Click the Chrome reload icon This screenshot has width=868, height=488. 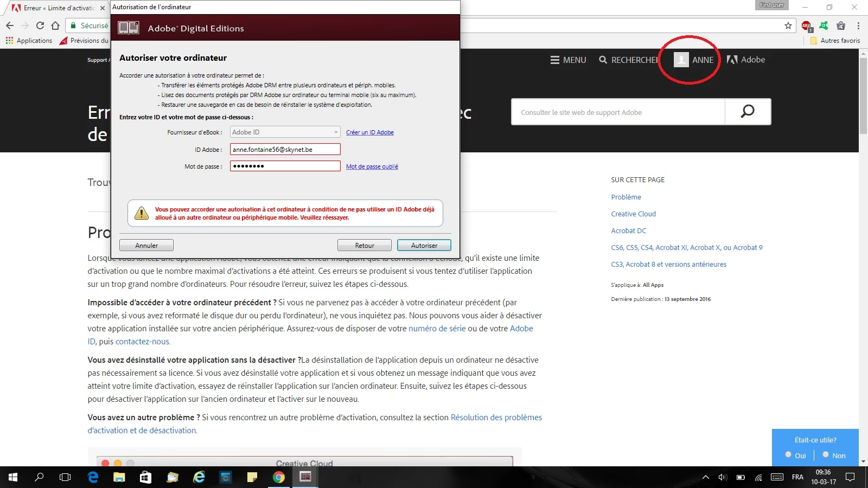(40, 25)
